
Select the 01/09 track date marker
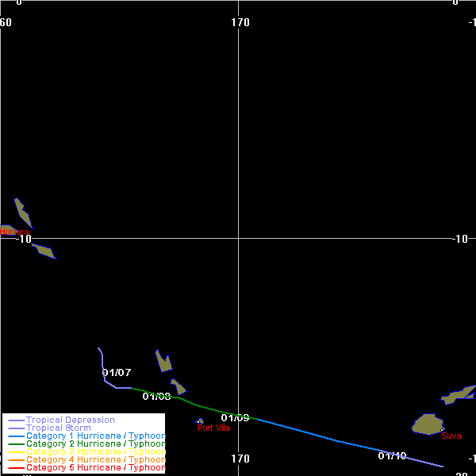point(235,417)
